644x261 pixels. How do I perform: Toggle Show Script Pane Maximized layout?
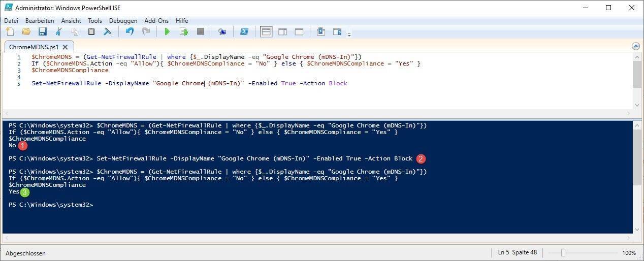tap(299, 31)
